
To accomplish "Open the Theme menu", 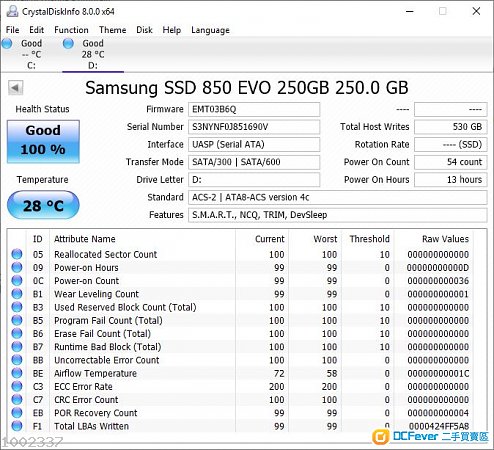I will (112, 30).
